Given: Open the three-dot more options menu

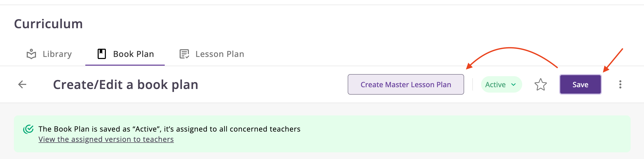Looking at the screenshot, I should point(620,84).
